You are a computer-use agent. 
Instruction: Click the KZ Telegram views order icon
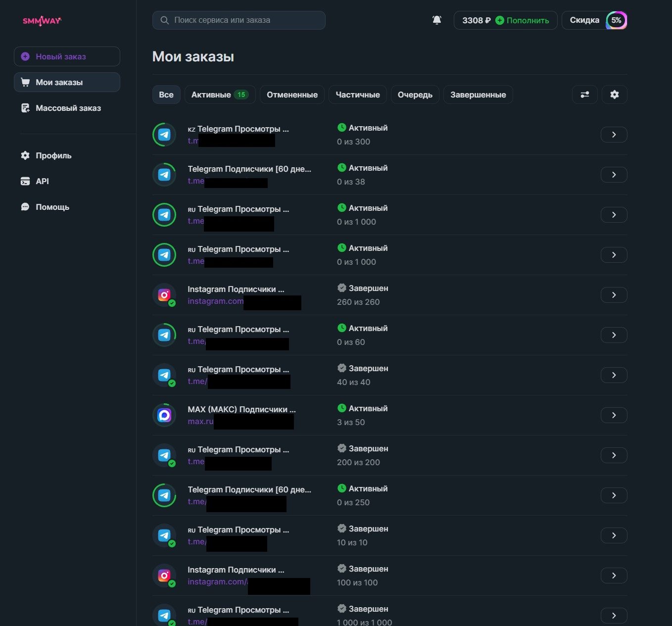[164, 135]
